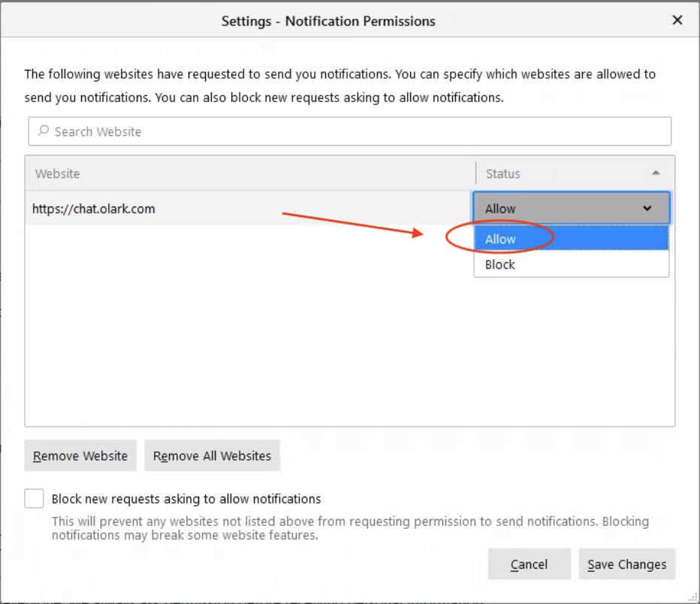This screenshot has height=604, width=700.
Task: Close the Notification Permissions dialog
Action: pyautogui.click(x=677, y=20)
